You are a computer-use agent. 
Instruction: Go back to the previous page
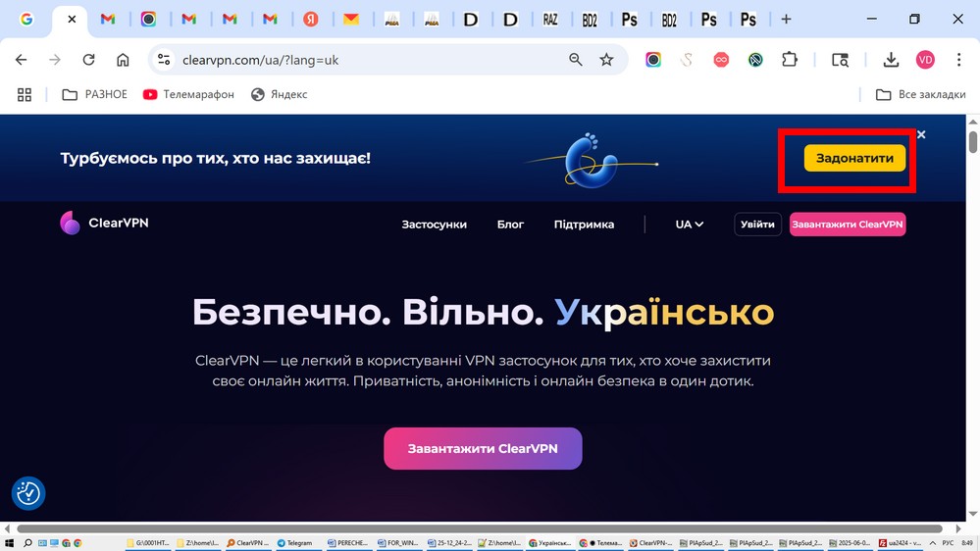pyautogui.click(x=22, y=60)
